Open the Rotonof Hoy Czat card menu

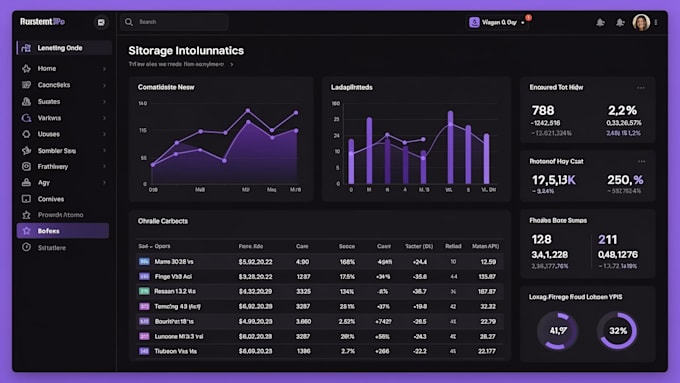(x=641, y=161)
